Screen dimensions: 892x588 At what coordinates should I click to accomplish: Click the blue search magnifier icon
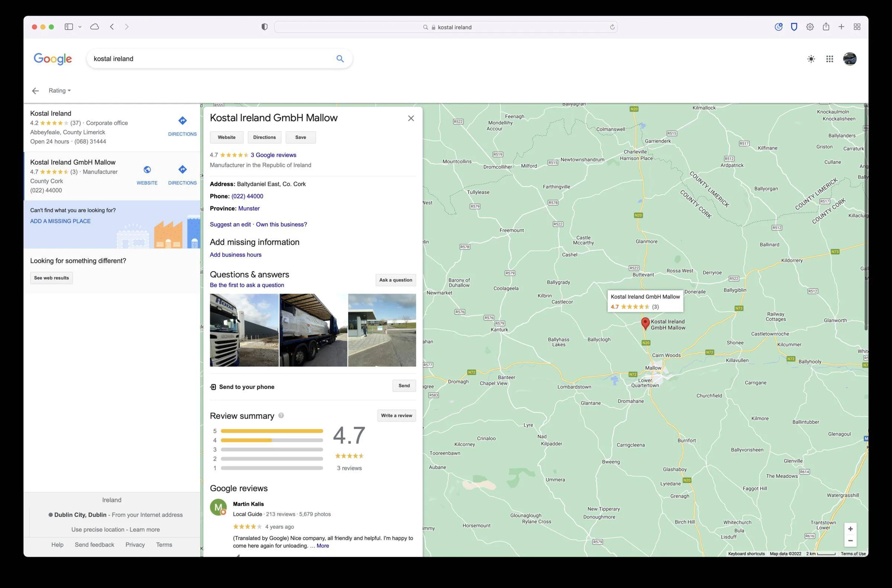point(340,58)
